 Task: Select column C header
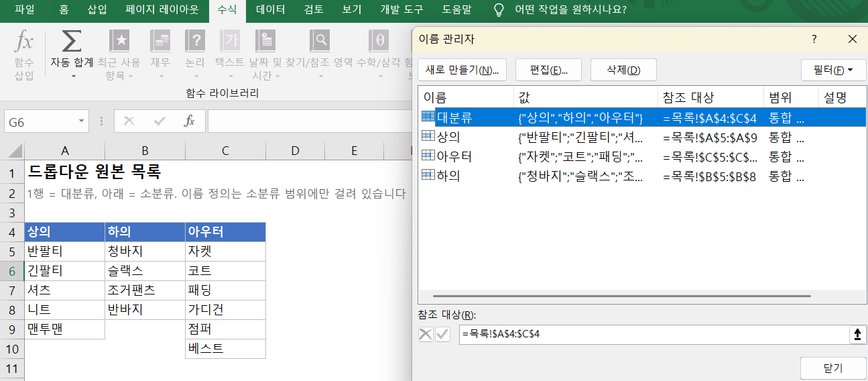coord(225,150)
